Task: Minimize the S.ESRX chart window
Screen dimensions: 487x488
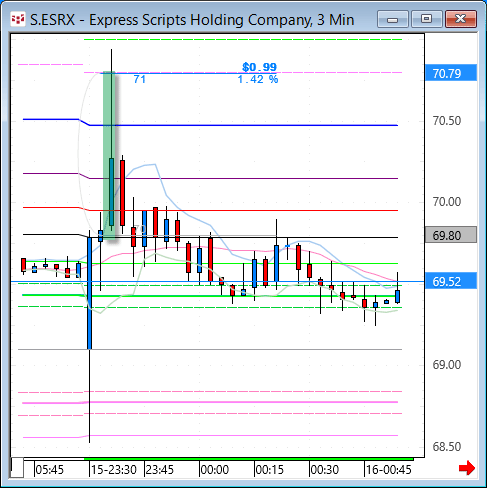Action: tap(393, 19)
